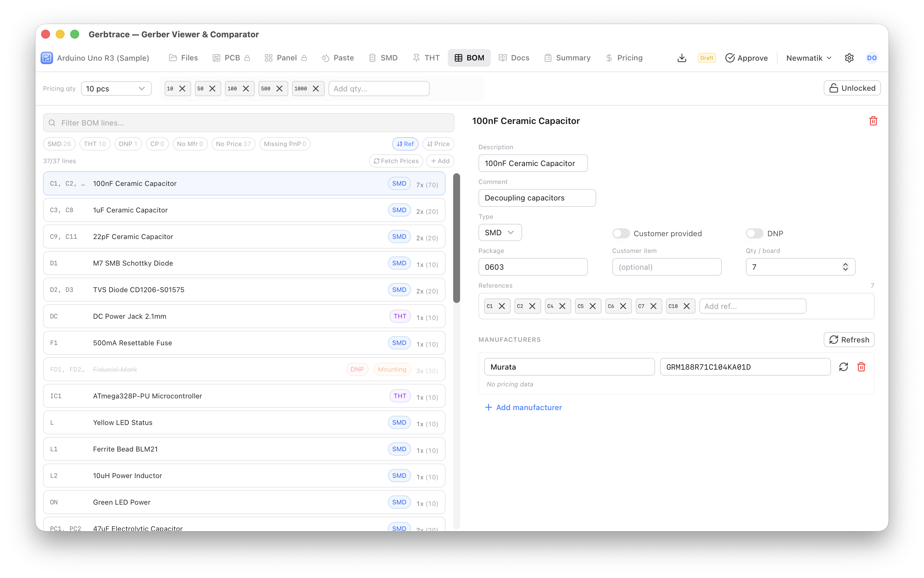Toggle the SMD 26 filter chip
Image resolution: width=924 pixels, height=578 pixels.
(59, 144)
